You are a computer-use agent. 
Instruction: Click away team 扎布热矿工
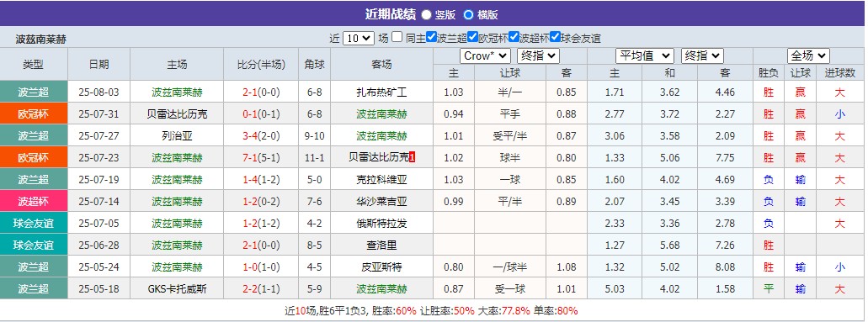click(x=381, y=92)
